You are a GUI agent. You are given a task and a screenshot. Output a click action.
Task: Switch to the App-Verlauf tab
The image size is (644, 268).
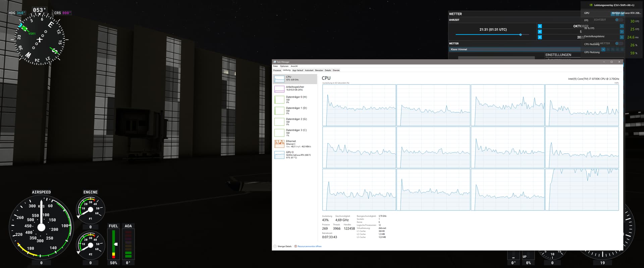click(x=298, y=70)
